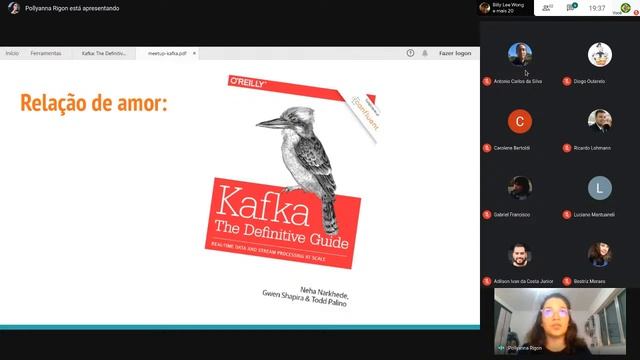
Task: Open the help question mark icon
Action: point(410,53)
